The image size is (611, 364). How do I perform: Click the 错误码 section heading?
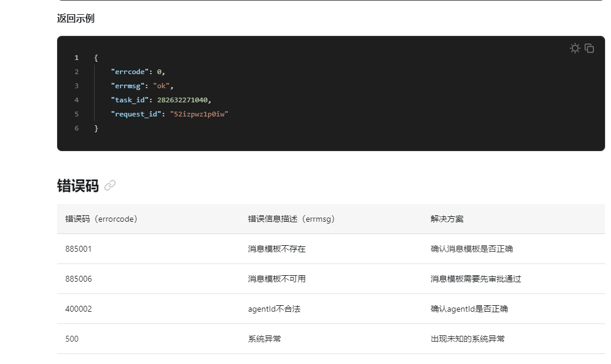click(x=78, y=186)
